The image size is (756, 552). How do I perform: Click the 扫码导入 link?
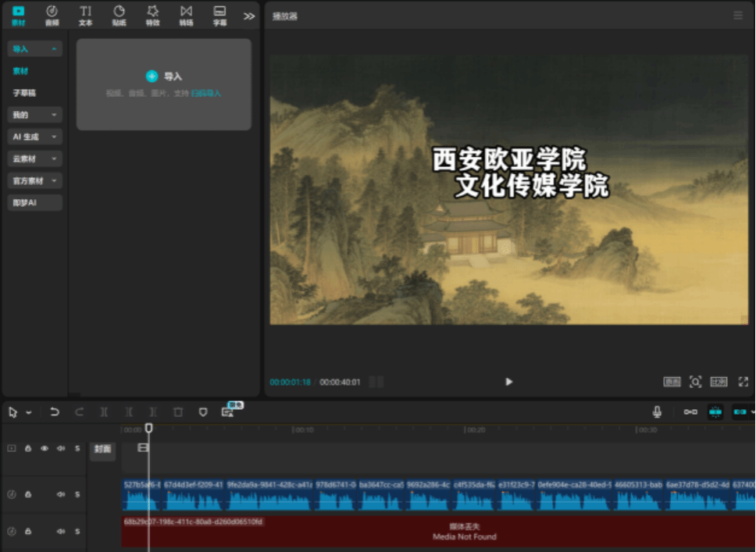click(206, 93)
